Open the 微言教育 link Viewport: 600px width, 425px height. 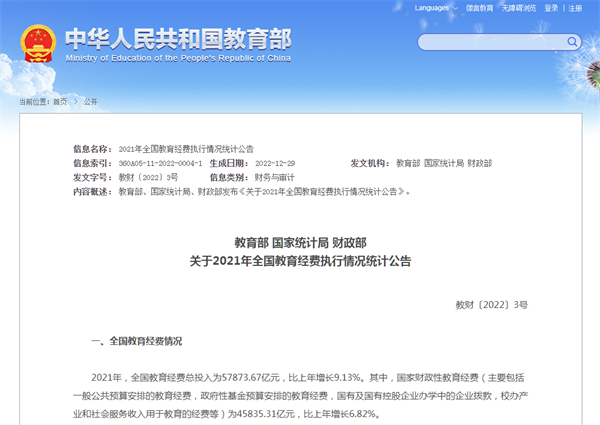click(479, 8)
